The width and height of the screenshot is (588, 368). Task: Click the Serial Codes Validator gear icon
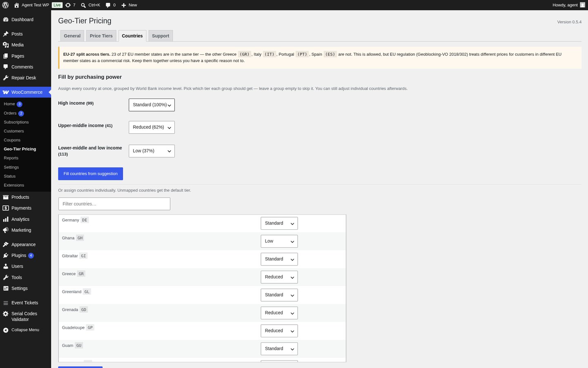click(x=6, y=314)
